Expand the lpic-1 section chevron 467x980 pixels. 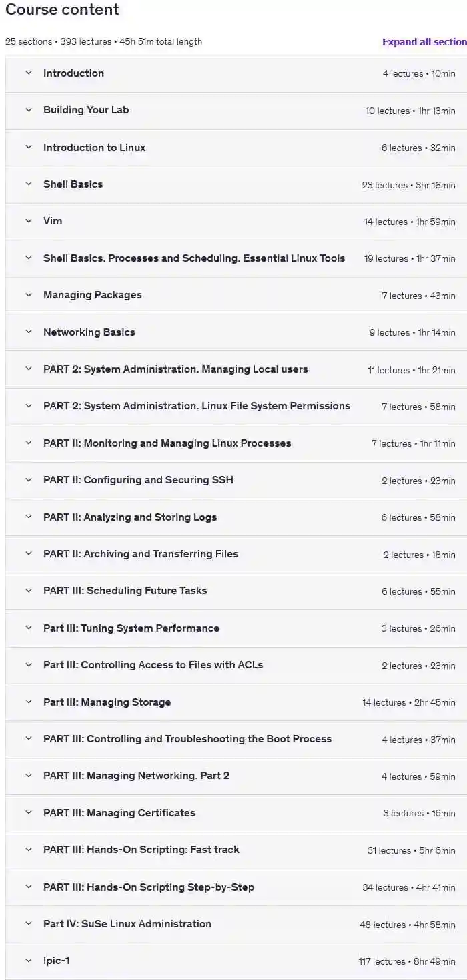tap(29, 961)
